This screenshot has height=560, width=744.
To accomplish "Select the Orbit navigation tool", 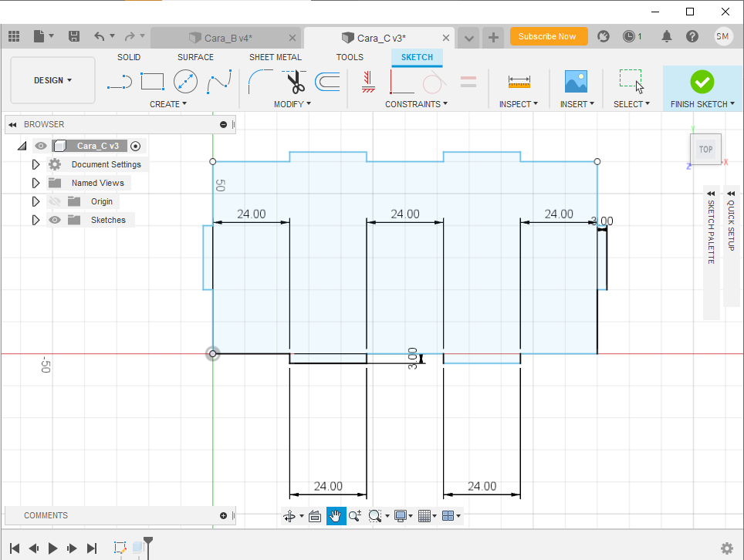I will pyautogui.click(x=289, y=516).
